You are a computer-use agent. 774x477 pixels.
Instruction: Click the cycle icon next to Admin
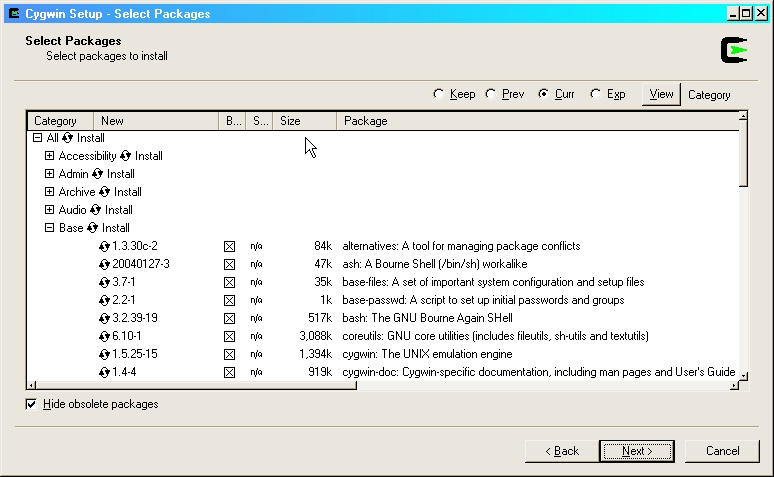pyautogui.click(x=97, y=174)
